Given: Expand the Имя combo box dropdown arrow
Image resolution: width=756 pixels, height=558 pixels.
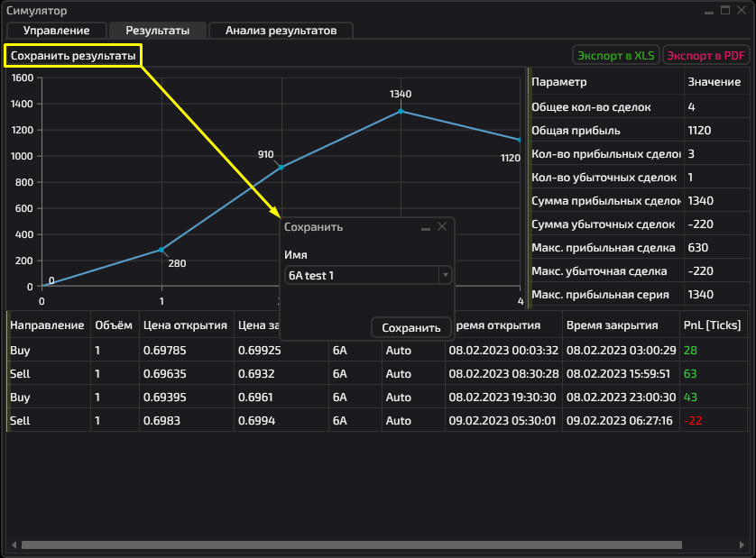Looking at the screenshot, I should pyautogui.click(x=446, y=275).
